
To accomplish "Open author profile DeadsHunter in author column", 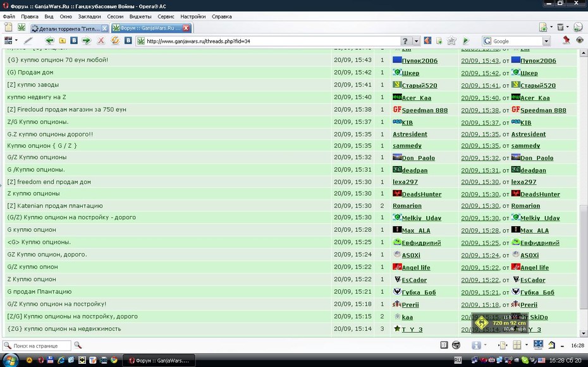I will [422, 195].
